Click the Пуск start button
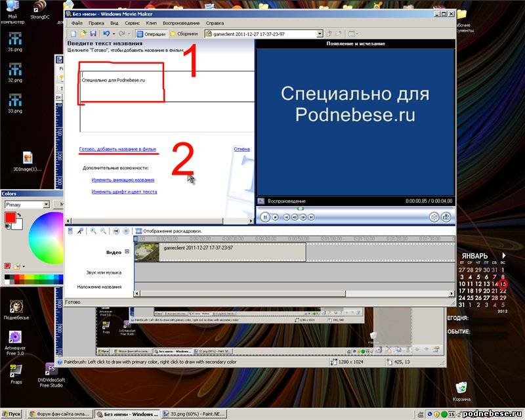The image size is (525, 420). tap(11, 414)
